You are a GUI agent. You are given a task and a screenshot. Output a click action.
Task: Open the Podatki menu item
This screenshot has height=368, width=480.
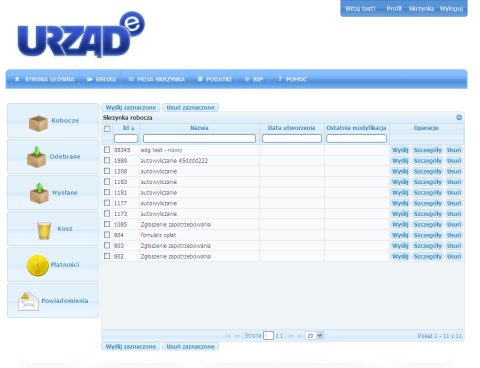point(214,79)
